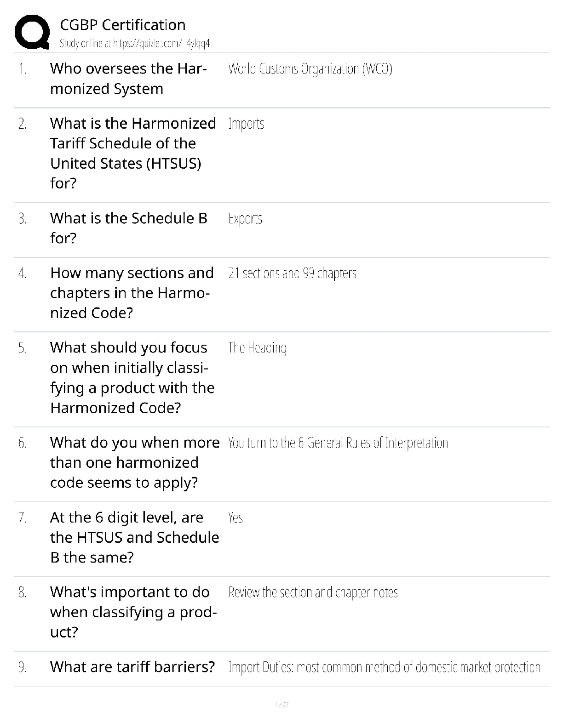Click the 'Import Duties' answer text

(384, 667)
